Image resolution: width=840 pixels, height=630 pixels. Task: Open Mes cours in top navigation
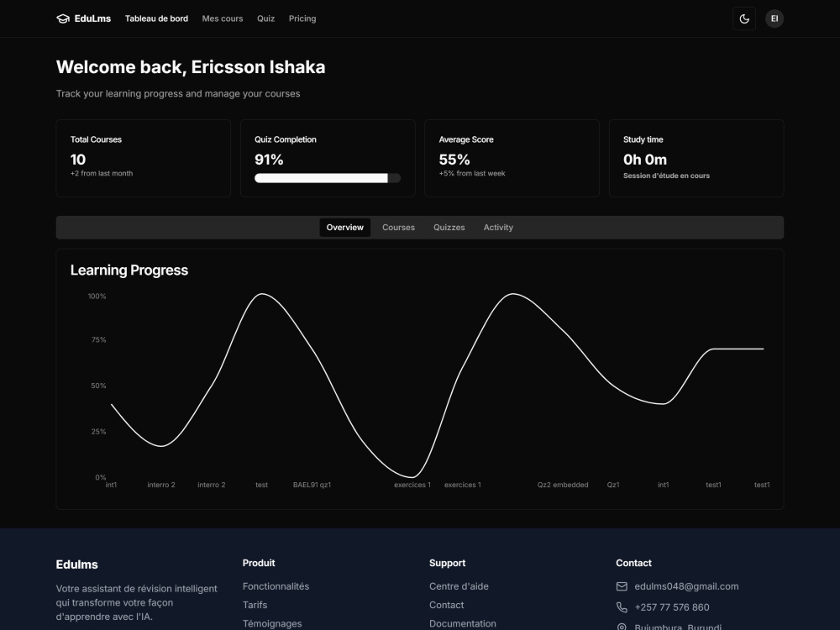(x=223, y=18)
